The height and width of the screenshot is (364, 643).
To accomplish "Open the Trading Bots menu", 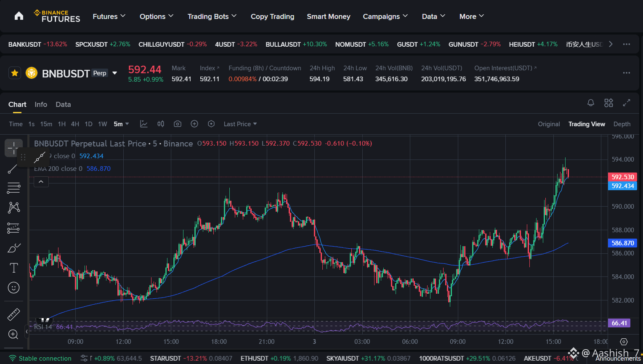I will pyautogui.click(x=212, y=16).
